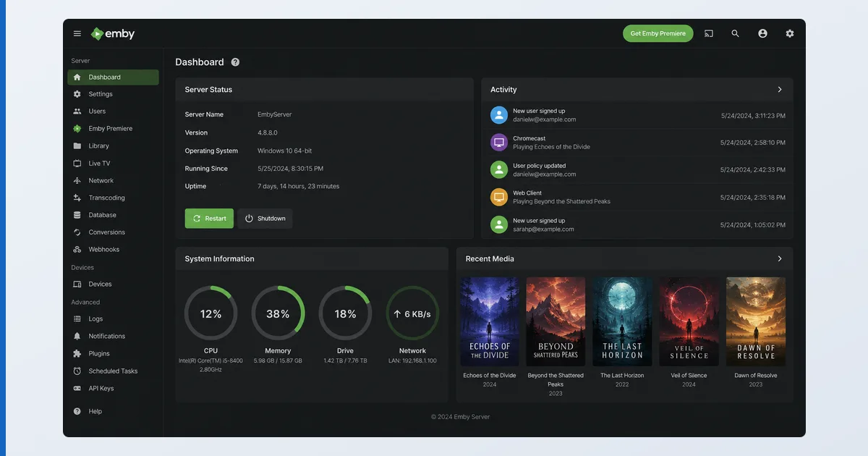Image resolution: width=868 pixels, height=456 pixels.
Task: Click the Live TV icon
Action: click(77, 164)
